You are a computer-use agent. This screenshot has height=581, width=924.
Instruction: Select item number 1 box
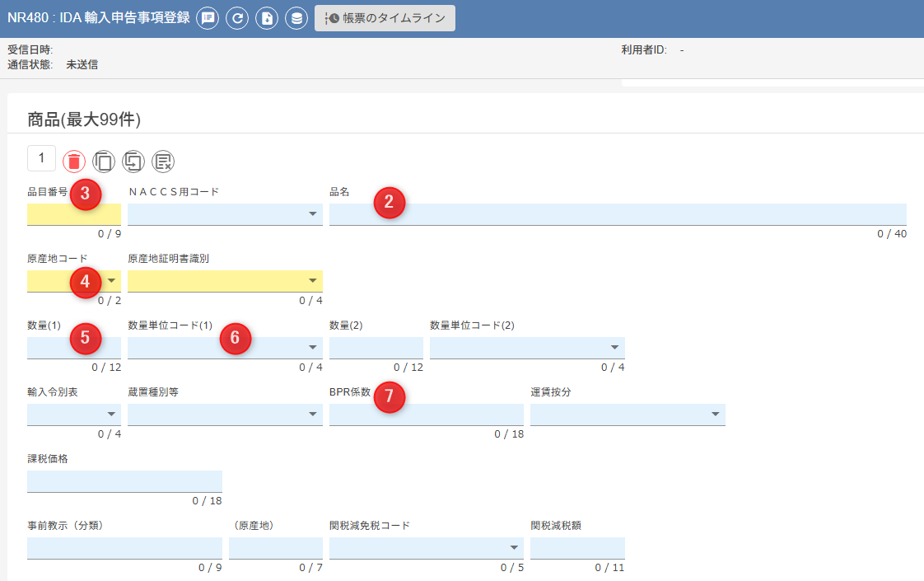click(x=41, y=158)
